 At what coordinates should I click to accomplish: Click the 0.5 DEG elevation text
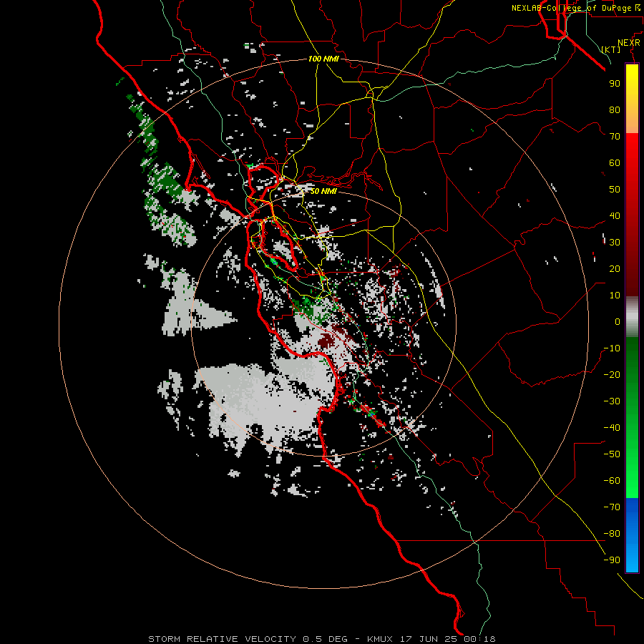(325, 639)
